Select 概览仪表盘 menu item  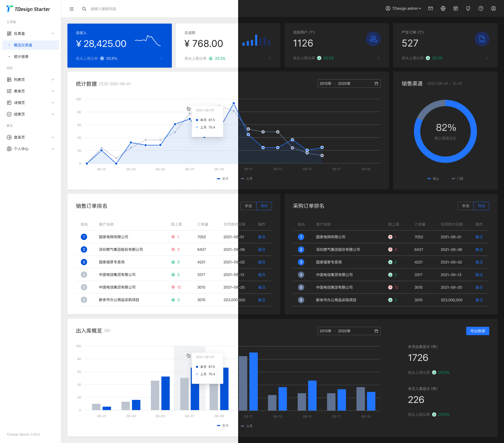click(23, 45)
